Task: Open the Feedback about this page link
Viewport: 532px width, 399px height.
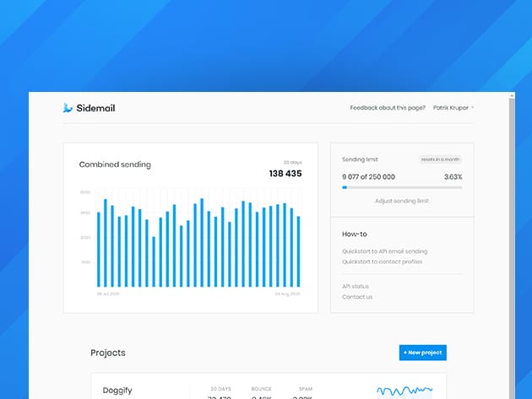Action: 388,108
